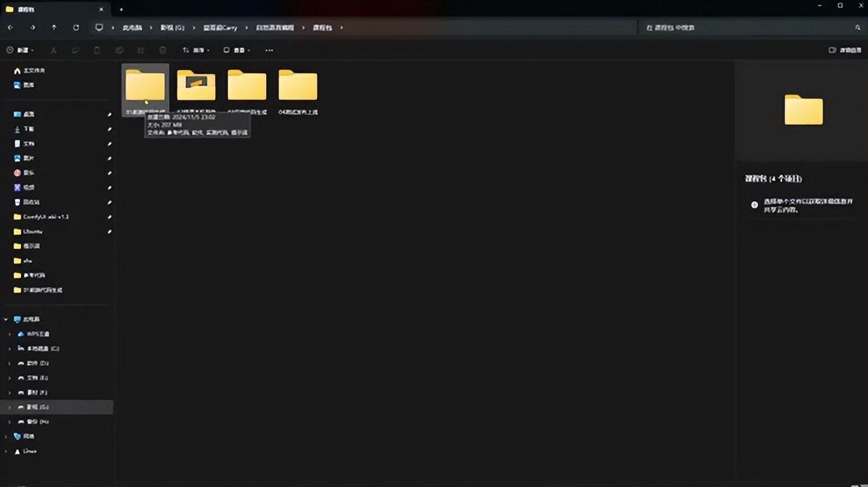The height and width of the screenshot is (487, 868).
Task: Select the (G:) drive in the tree
Action: (x=57, y=407)
